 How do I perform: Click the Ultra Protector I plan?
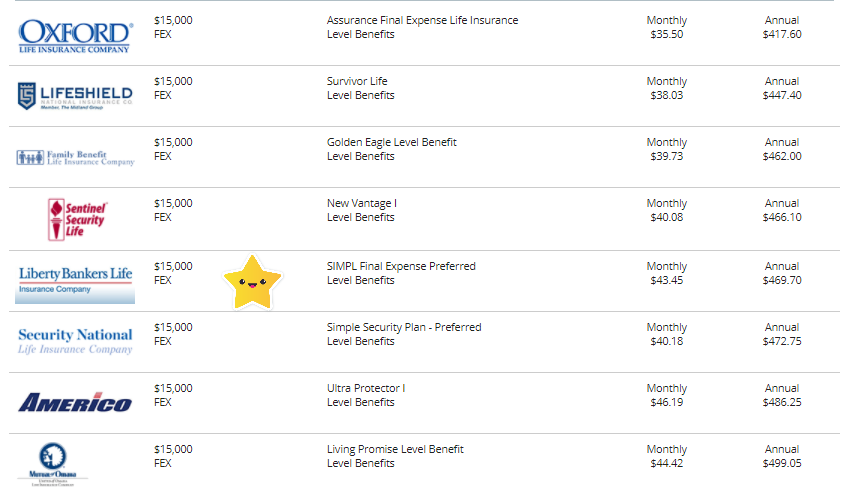pyautogui.click(x=365, y=388)
